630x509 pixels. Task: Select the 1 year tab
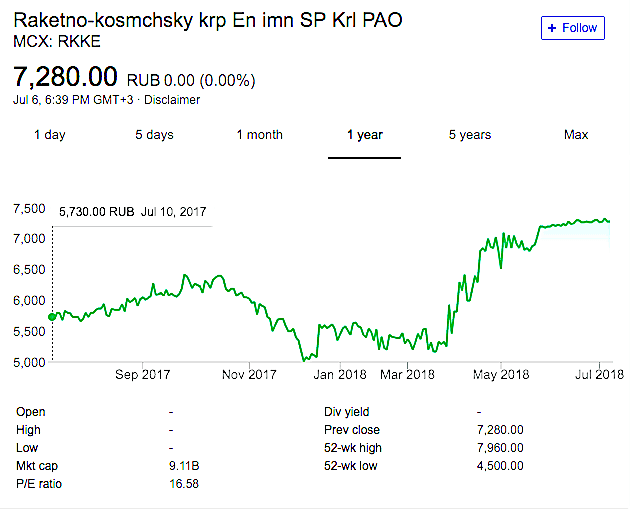pos(365,135)
